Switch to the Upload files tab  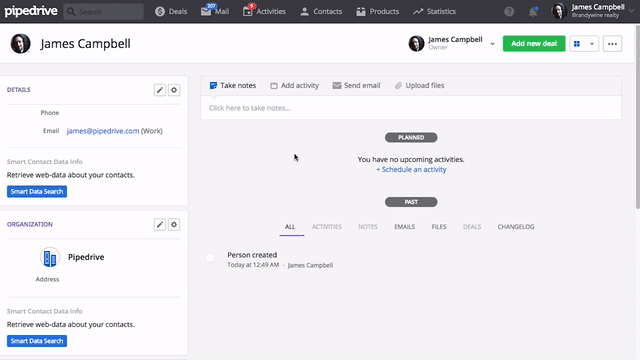pyautogui.click(x=419, y=85)
